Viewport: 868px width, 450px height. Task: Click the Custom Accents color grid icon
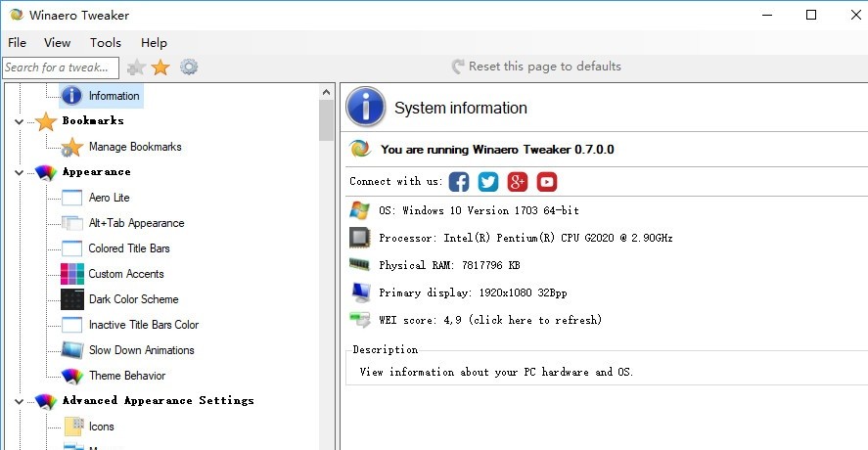pyautogui.click(x=72, y=274)
